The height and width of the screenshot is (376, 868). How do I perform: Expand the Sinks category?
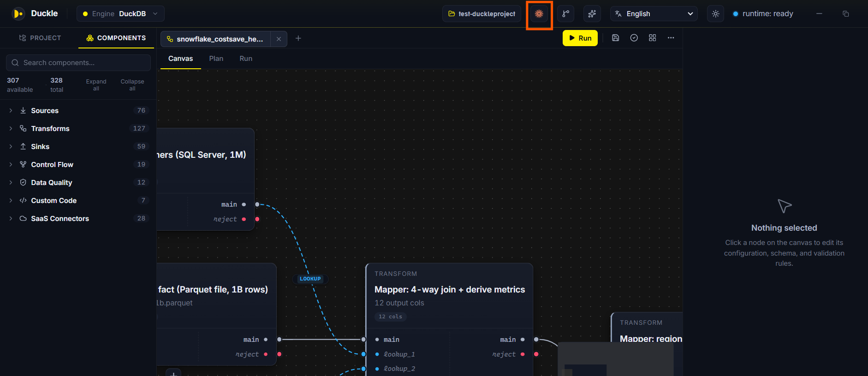[78, 147]
